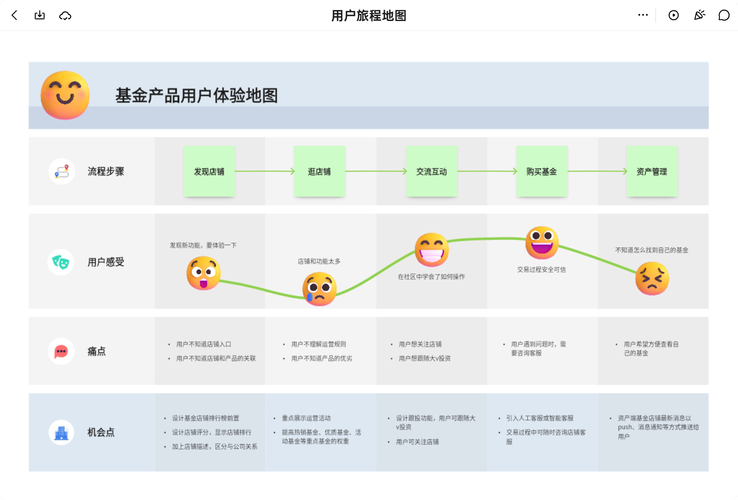This screenshot has height=500, width=738.
Task: Click pain point 用户希望方便查看自己的基金
Action: [651, 348]
